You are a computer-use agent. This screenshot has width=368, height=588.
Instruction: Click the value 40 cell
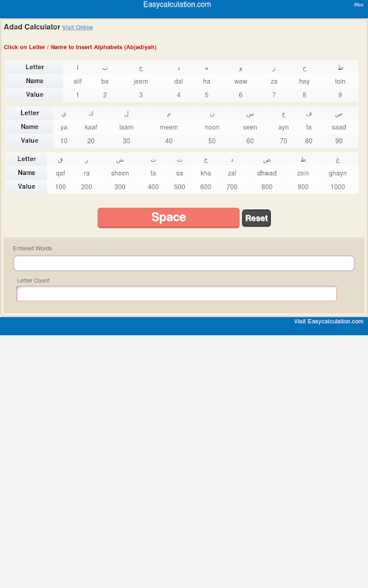tap(169, 141)
